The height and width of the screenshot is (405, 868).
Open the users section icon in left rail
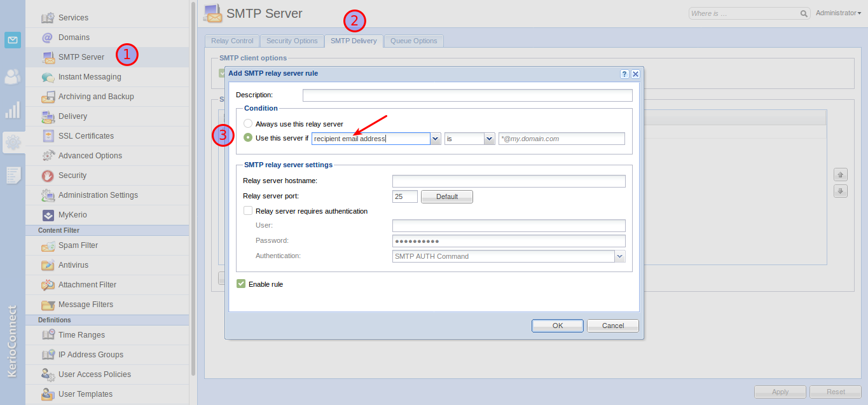[x=13, y=77]
